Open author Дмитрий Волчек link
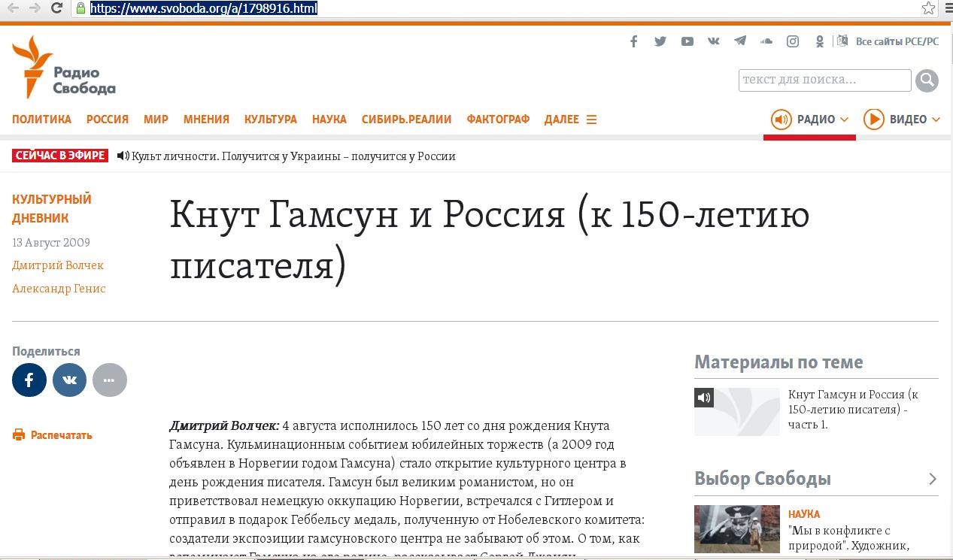This screenshot has width=953, height=560. (x=58, y=265)
